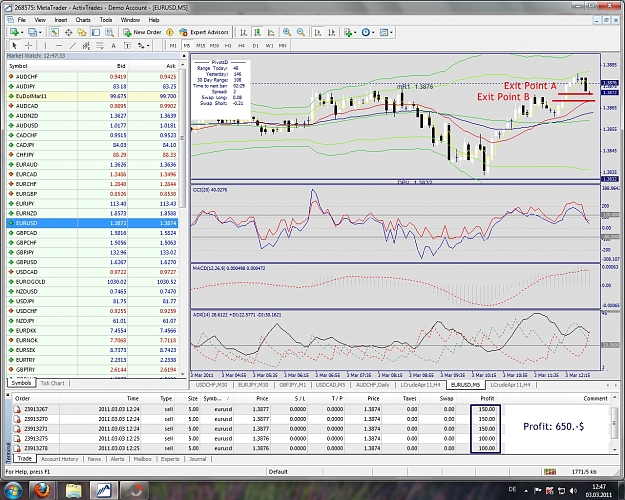Image resolution: width=625 pixels, height=500 pixels.
Task: Open the Tools menu
Action: (106, 20)
